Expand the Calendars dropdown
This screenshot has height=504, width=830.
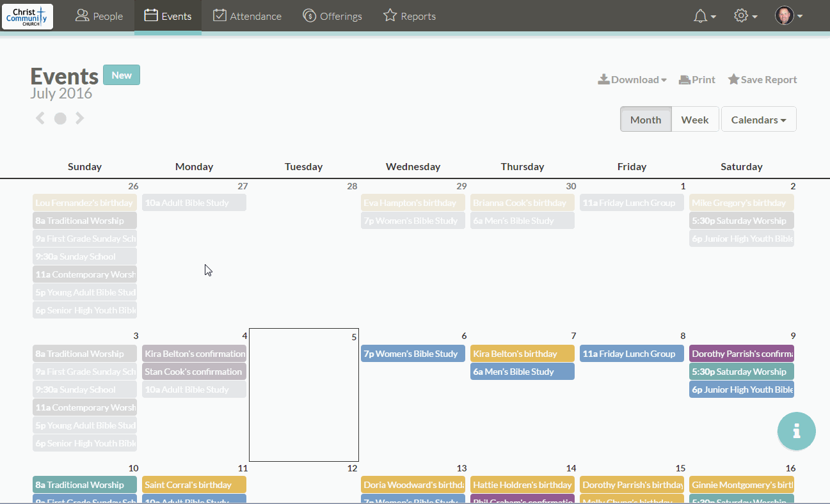(758, 120)
